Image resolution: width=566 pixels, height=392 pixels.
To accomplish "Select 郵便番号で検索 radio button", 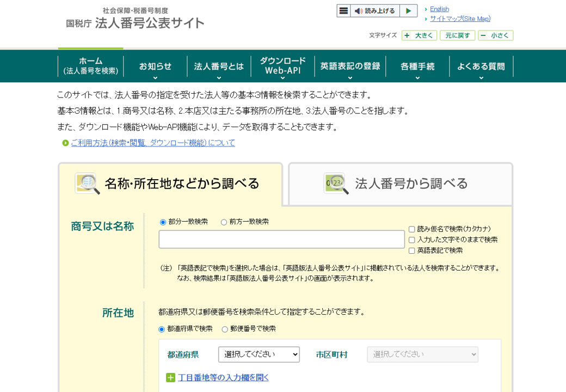I will pos(225,329).
